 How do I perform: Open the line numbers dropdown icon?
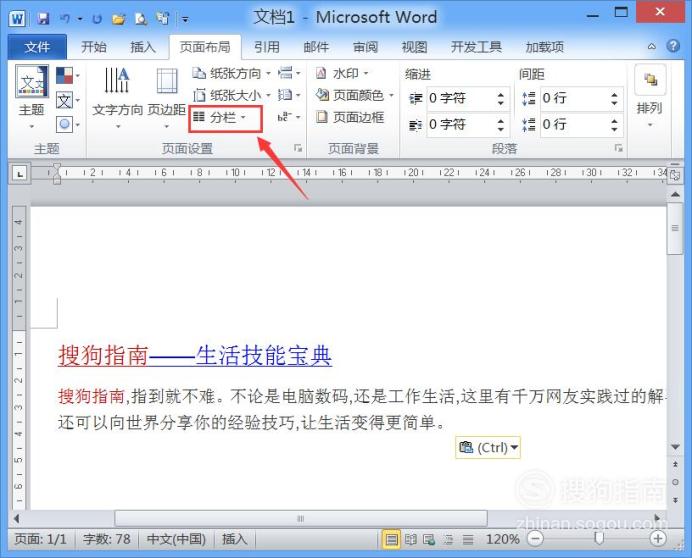289,94
